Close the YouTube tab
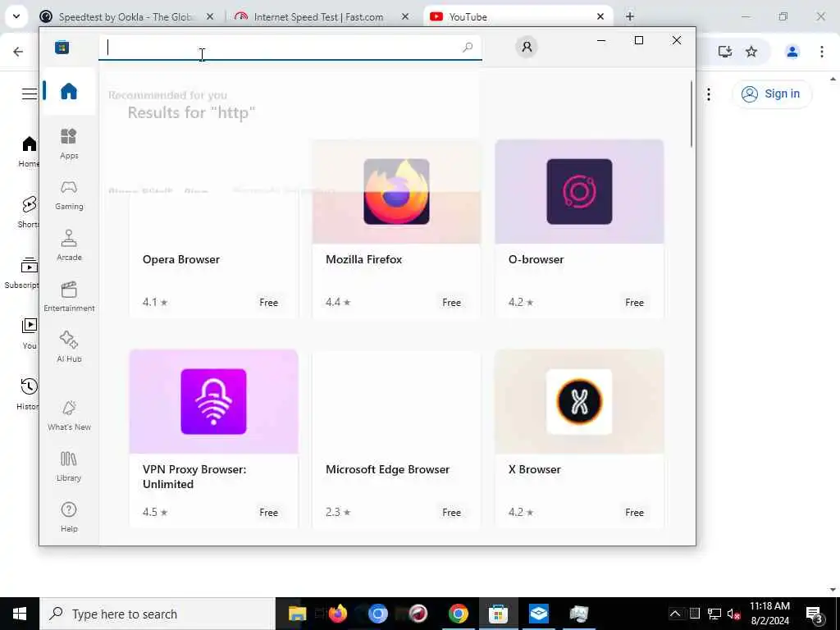 (600, 16)
